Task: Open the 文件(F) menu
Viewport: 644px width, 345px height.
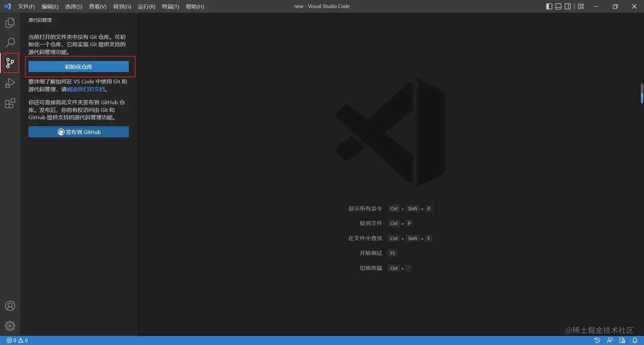Action: pyautogui.click(x=26, y=6)
